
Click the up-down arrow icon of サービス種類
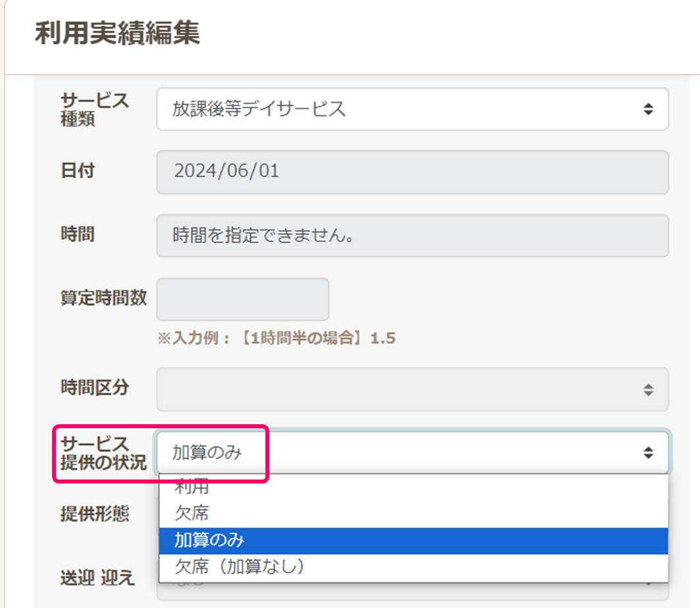(649, 109)
